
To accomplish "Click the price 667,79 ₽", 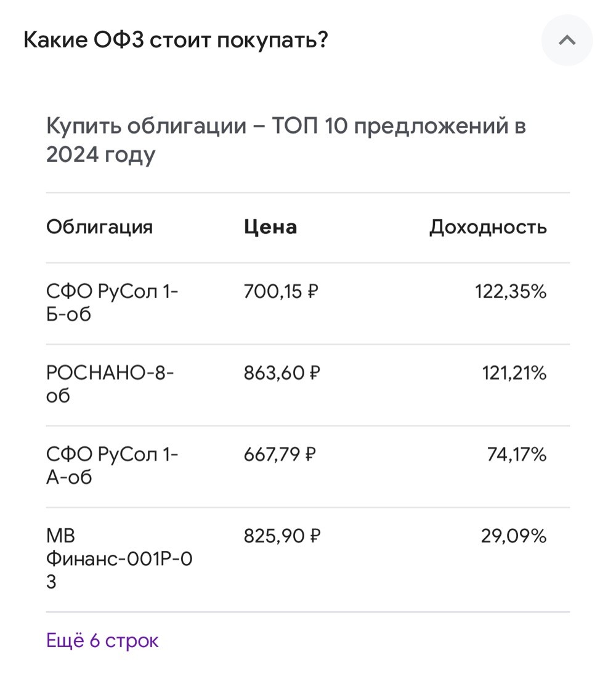I will point(280,454).
